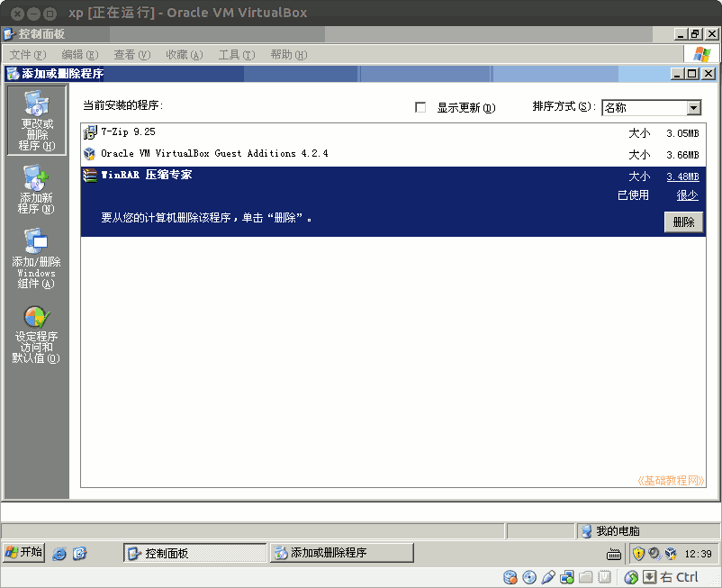This screenshot has width=722, height=588.
Task: Click the Start (开始) button
Action: (24, 552)
